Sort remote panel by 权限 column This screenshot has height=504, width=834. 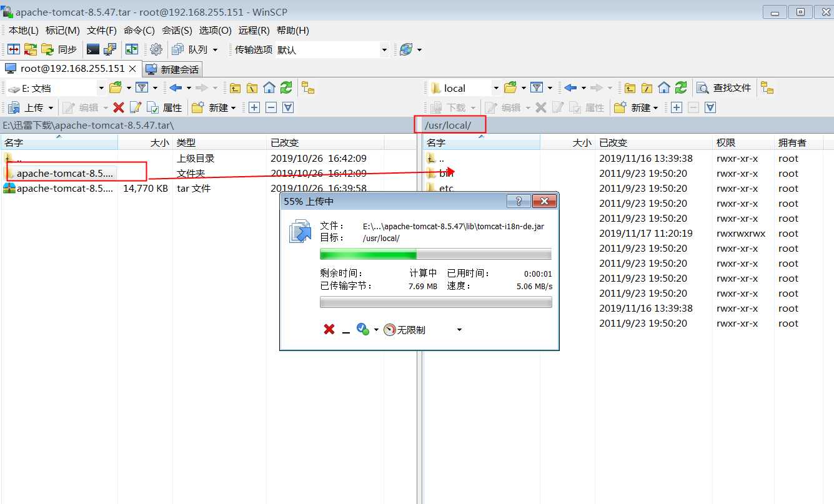point(743,142)
